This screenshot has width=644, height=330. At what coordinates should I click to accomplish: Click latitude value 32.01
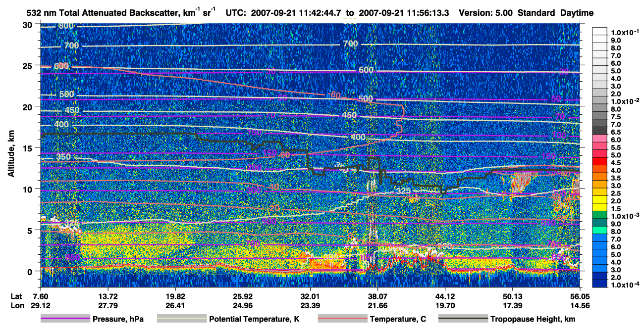[x=311, y=296]
